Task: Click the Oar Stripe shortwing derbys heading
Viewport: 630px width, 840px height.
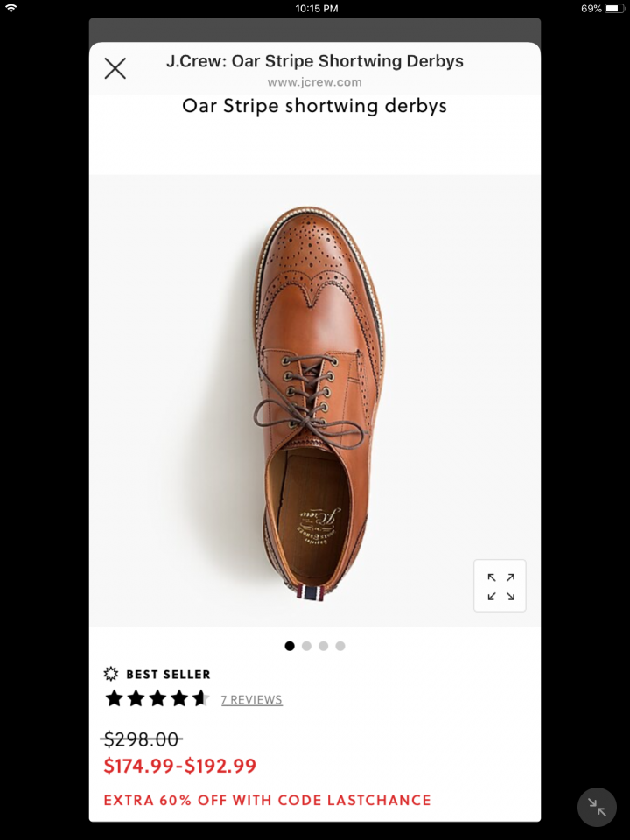Action: 314,106
